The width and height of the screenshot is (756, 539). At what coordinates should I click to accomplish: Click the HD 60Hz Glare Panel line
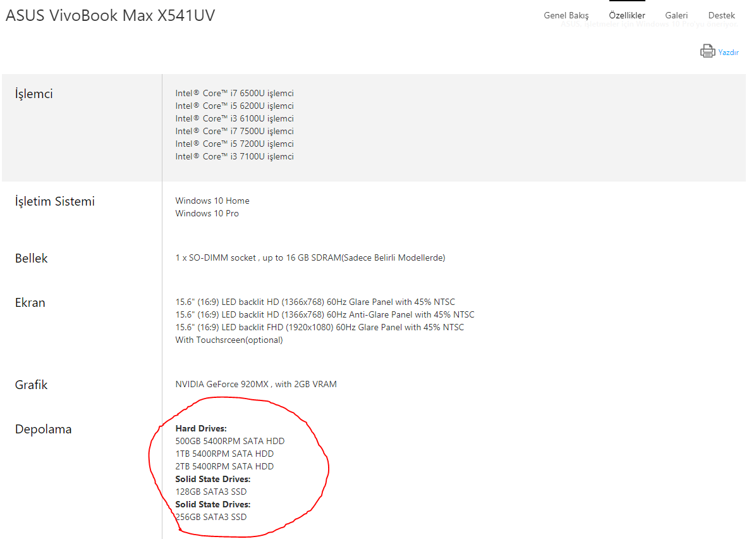(x=315, y=302)
